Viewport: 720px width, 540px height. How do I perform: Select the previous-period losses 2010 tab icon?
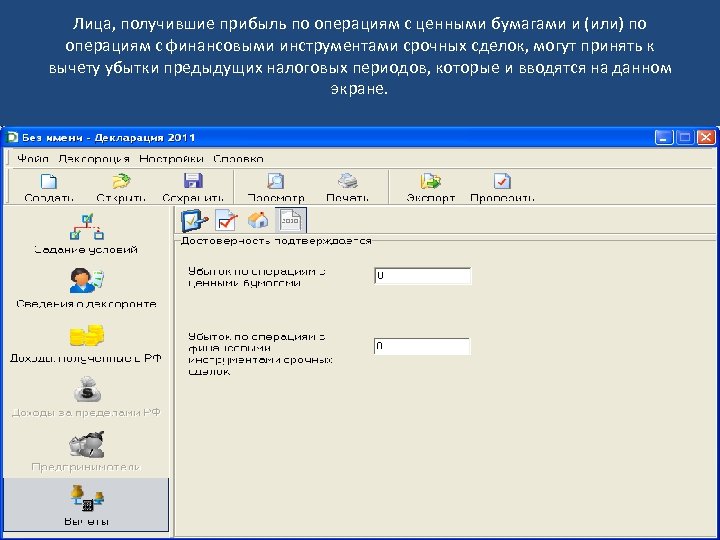pyautogui.click(x=291, y=220)
